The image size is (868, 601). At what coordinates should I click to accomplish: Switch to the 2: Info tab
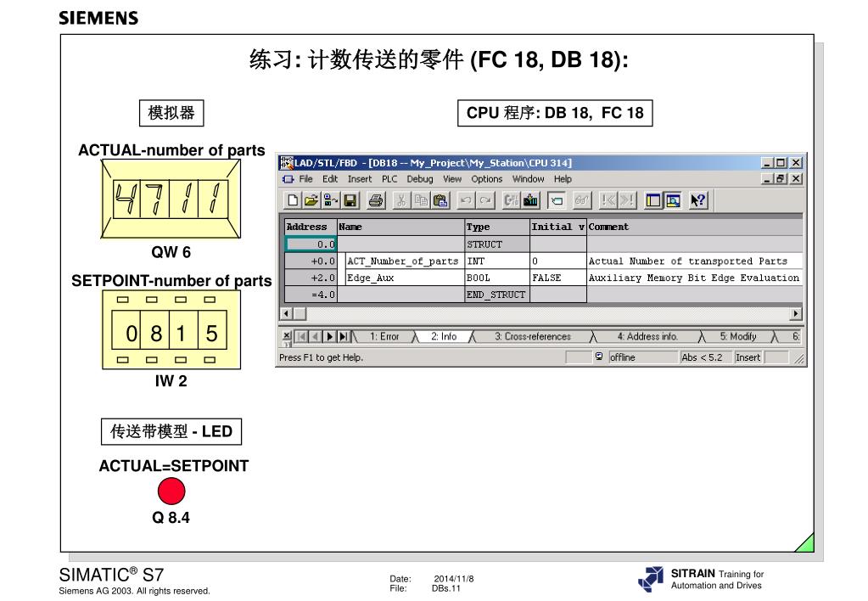click(x=444, y=336)
